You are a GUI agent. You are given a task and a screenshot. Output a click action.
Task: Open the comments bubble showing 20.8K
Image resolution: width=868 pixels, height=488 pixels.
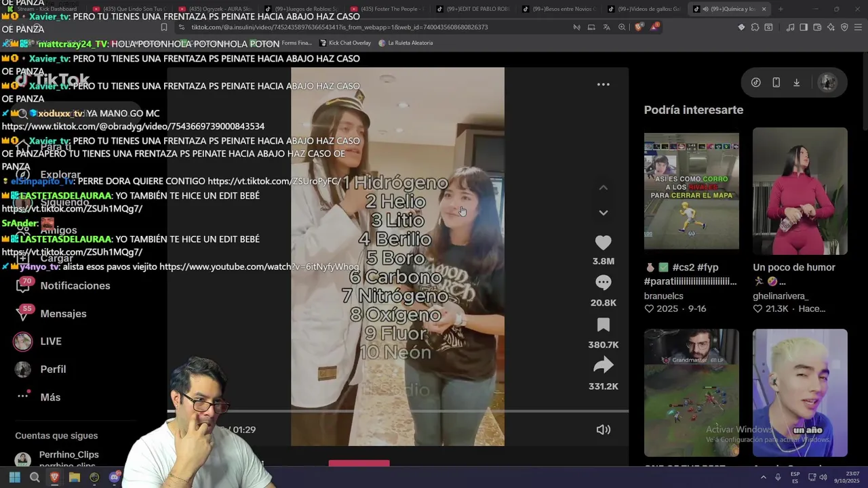(603, 282)
